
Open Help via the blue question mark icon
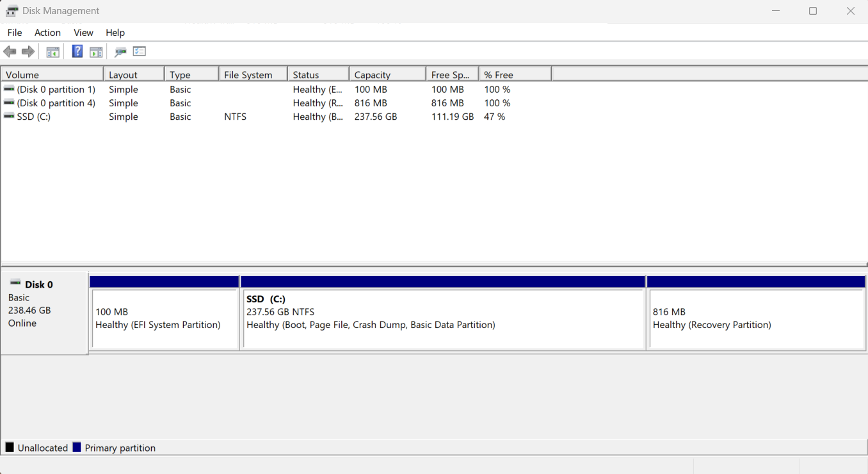pos(77,51)
